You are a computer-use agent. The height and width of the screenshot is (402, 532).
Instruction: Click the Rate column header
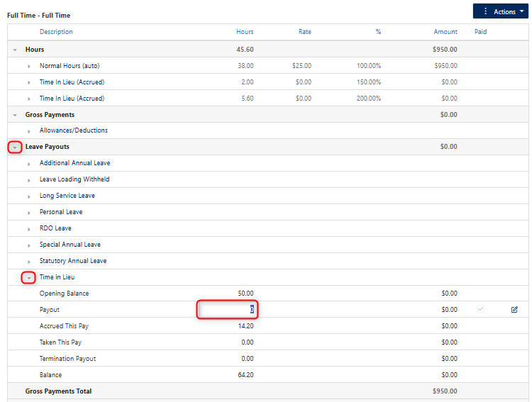pos(305,31)
